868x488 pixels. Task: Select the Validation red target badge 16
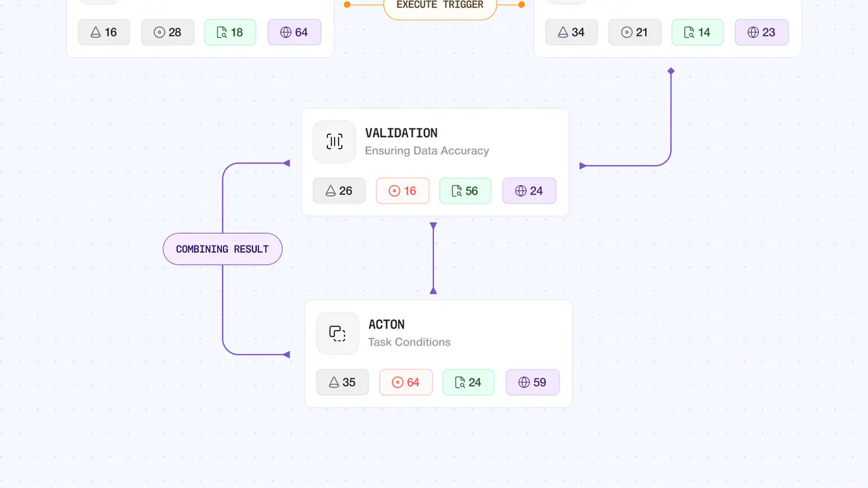click(x=403, y=191)
